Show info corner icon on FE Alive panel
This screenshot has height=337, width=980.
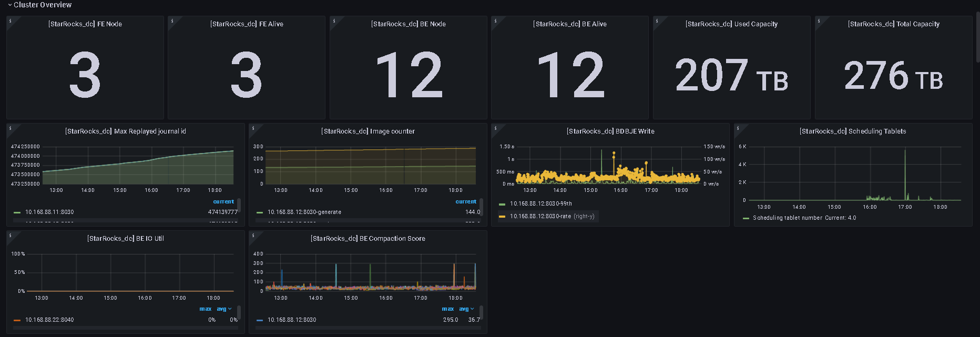[x=172, y=21]
